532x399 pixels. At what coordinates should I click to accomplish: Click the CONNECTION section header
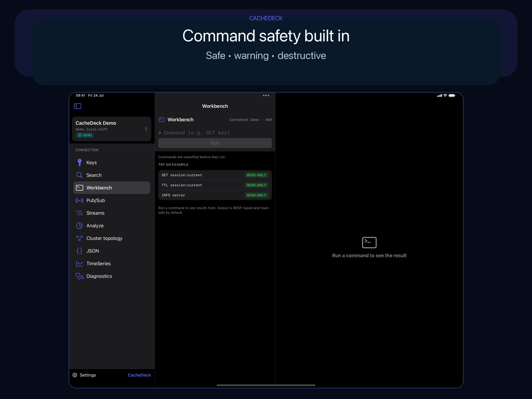(x=87, y=150)
